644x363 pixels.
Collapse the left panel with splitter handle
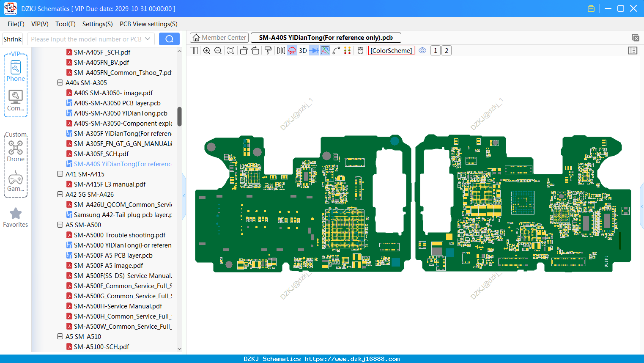pos(184,196)
